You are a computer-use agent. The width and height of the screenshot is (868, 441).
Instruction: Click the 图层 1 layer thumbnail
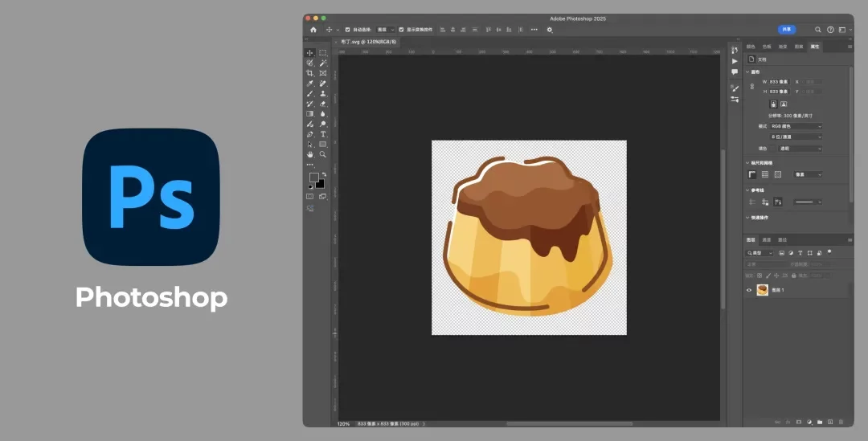pyautogui.click(x=762, y=290)
